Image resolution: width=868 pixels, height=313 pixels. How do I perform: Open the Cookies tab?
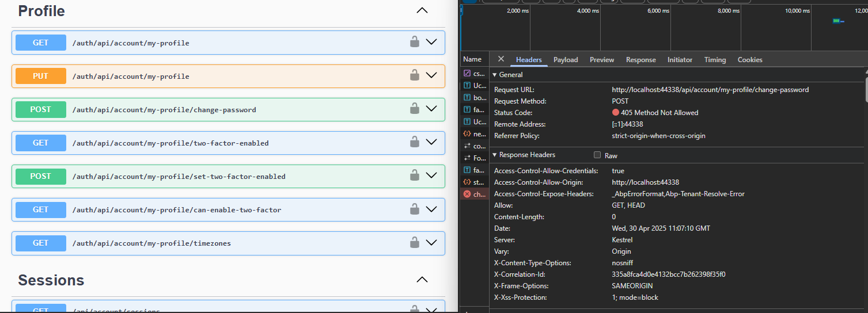coord(749,60)
